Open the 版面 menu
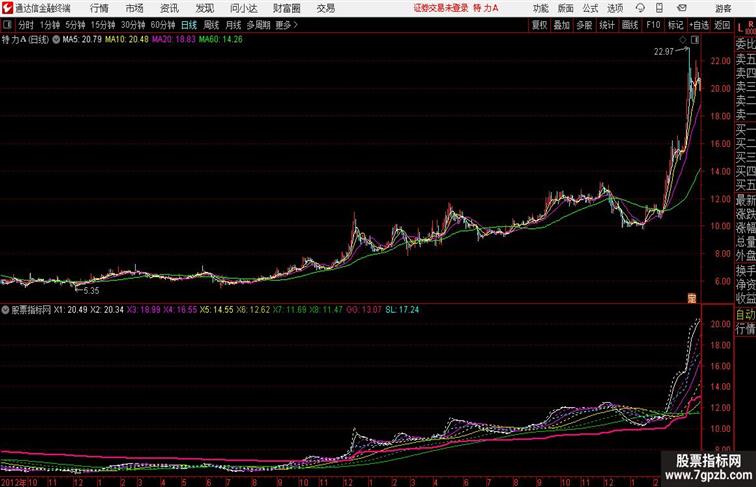The height and width of the screenshot is (487, 756). click(x=566, y=8)
